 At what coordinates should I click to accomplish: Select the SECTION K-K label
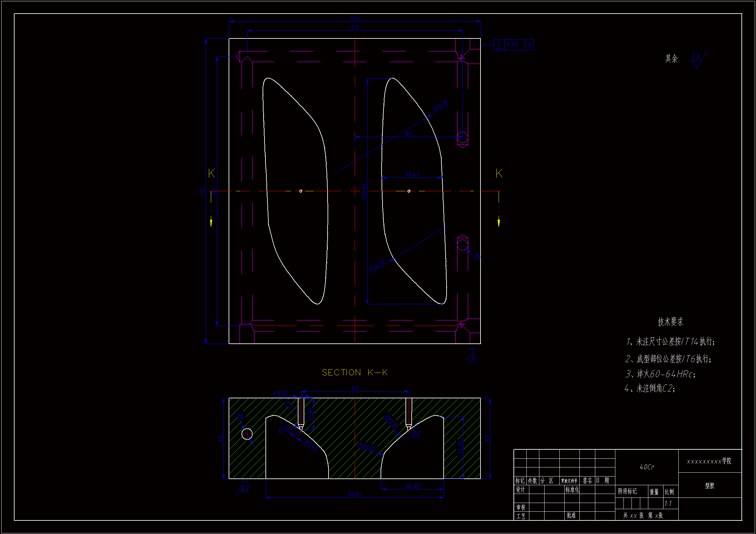tap(355, 372)
